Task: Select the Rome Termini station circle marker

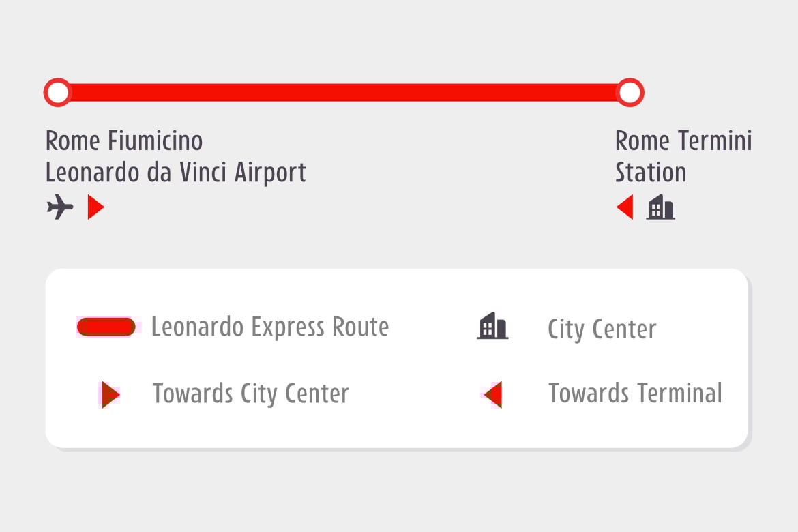Action: (630, 93)
